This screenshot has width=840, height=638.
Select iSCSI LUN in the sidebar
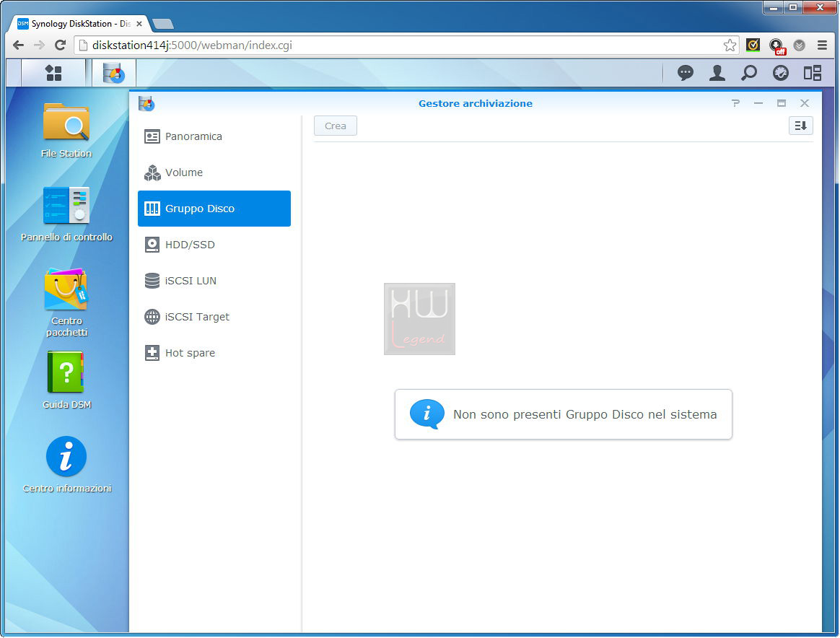(x=214, y=281)
